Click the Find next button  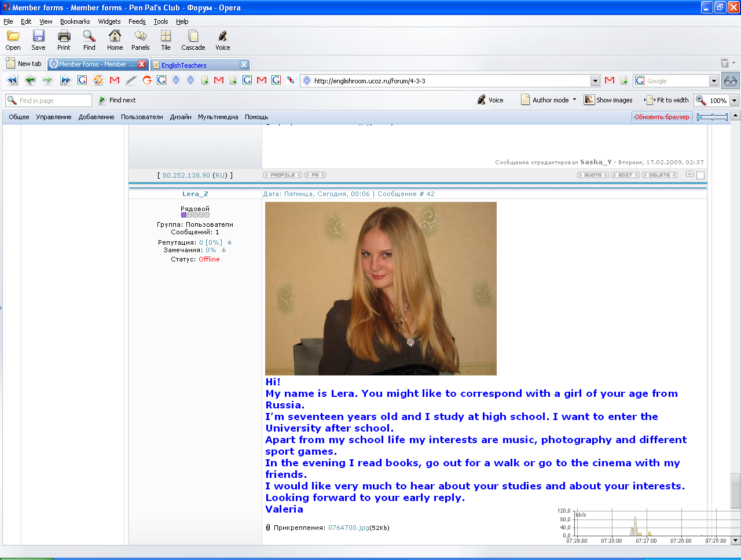(118, 100)
